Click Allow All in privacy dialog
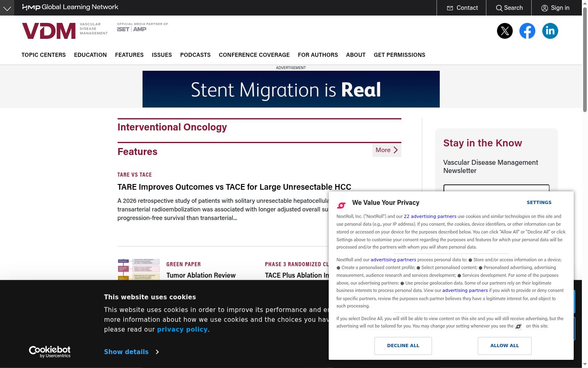Screen dimensions: 588x368 pyautogui.click(x=505, y=346)
